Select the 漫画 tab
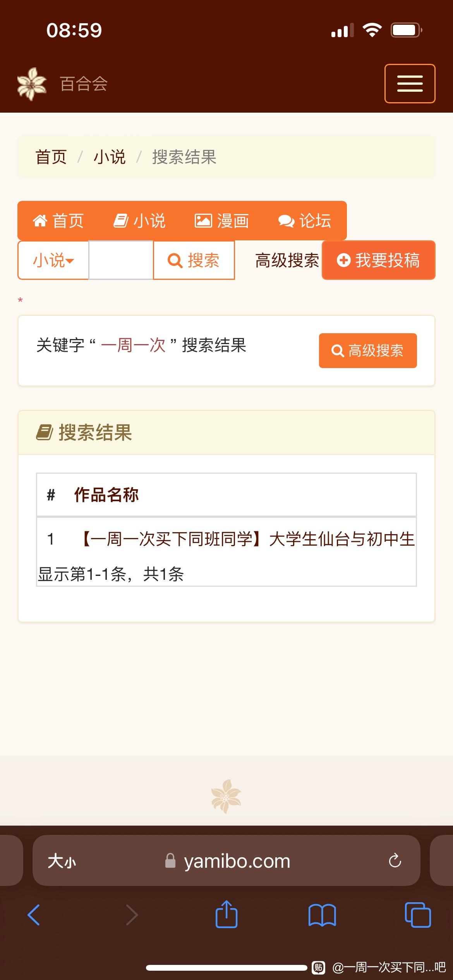The image size is (453, 980). coord(221,221)
